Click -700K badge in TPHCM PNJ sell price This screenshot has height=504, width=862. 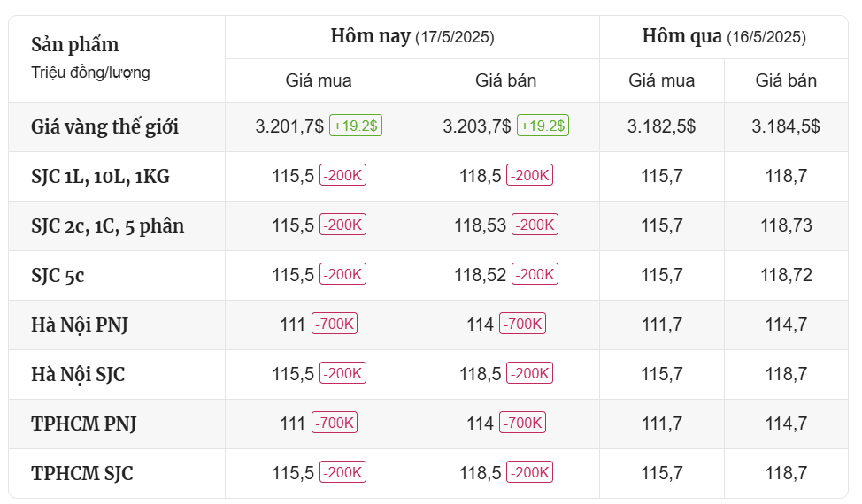pyautogui.click(x=522, y=423)
